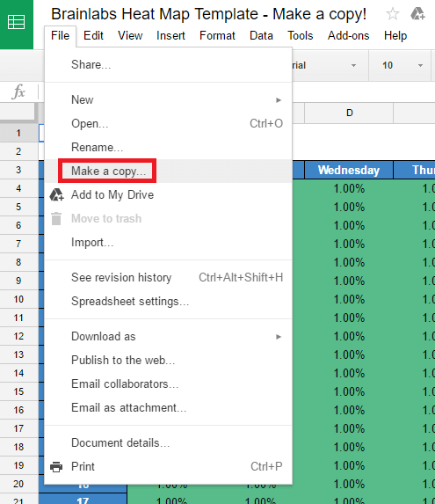Select See revision history
The height and width of the screenshot is (504, 435).
coord(168,277)
